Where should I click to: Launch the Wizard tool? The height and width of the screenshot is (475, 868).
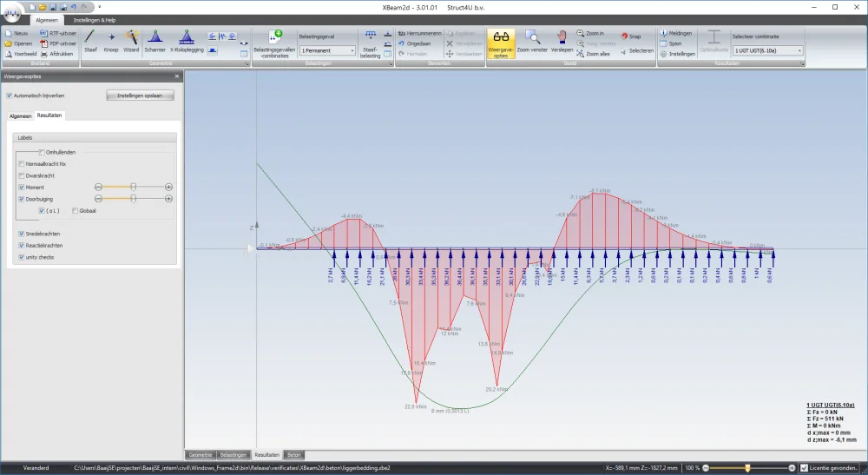pos(131,42)
